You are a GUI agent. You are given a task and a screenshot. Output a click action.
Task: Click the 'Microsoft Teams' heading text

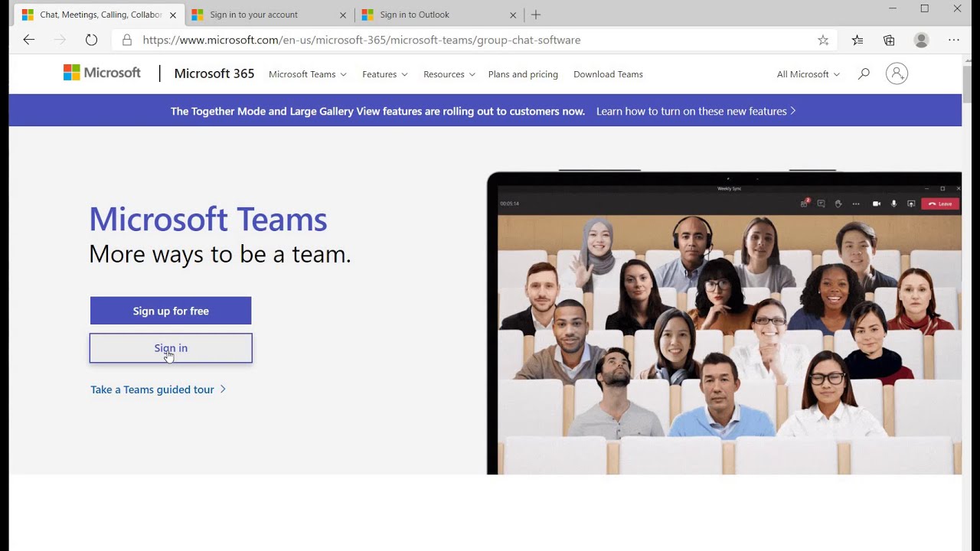[x=208, y=219]
